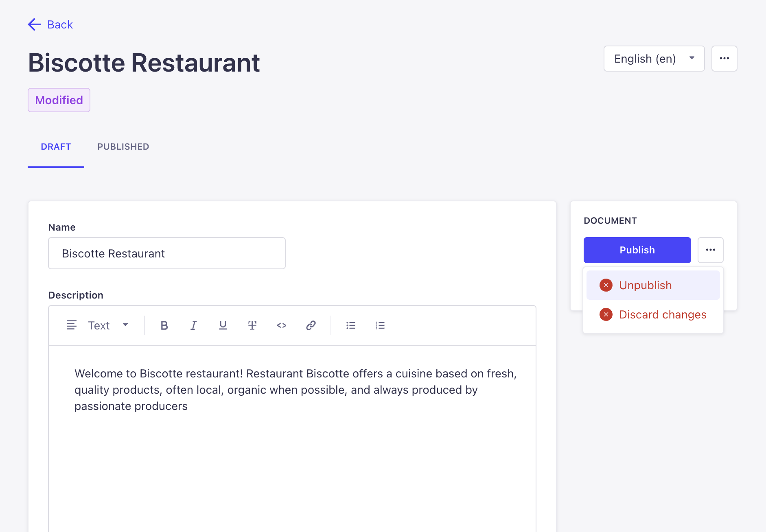This screenshot has width=766, height=532.
Task: Underline the selected description text
Action: 223,325
